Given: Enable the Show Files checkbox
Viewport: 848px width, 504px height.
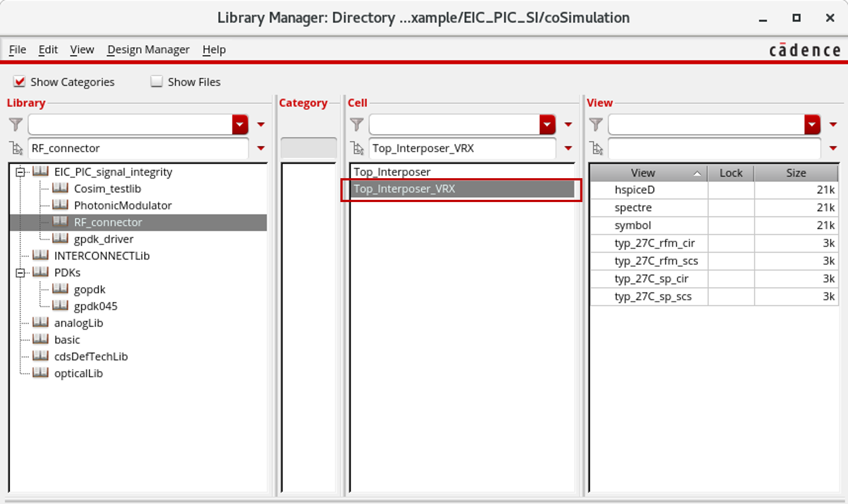Looking at the screenshot, I should [x=157, y=81].
